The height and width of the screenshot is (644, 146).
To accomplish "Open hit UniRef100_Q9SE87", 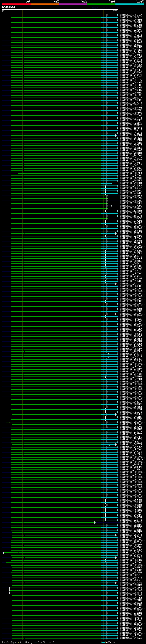I will (131, 27).
